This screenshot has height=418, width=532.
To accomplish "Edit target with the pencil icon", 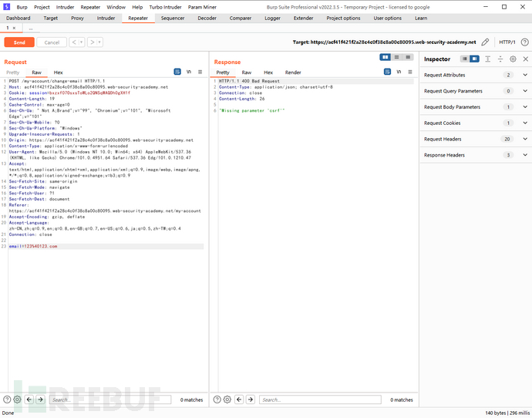I will pyautogui.click(x=484, y=42).
